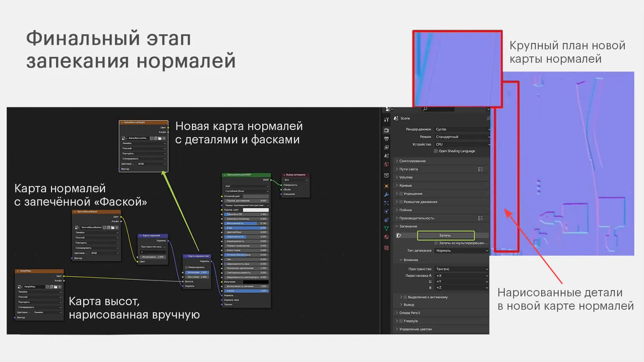Open the Рендер-движок Cycles dropdown

click(462, 129)
